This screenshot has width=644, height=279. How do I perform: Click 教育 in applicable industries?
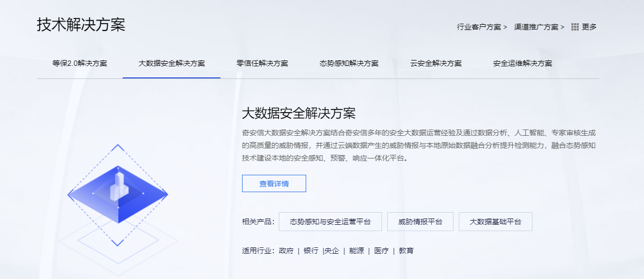[406, 251]
